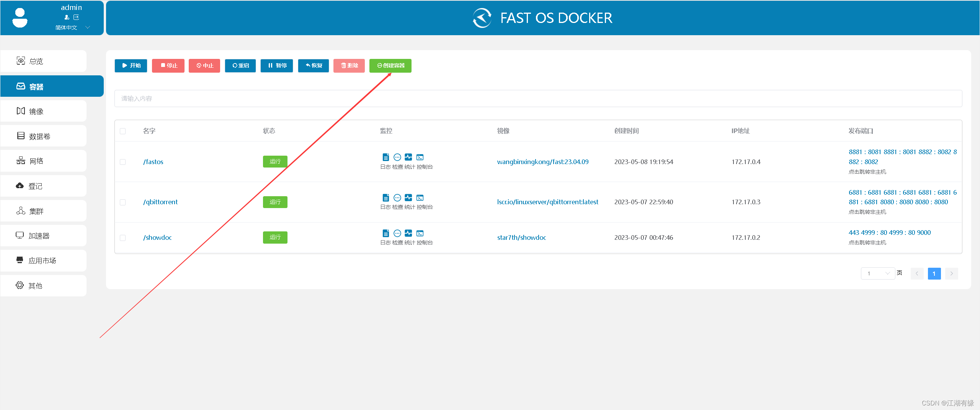Click the 恢复 resume button
Image resolution: width=980 pixels, height=410 pixels.
coord(314,65)
